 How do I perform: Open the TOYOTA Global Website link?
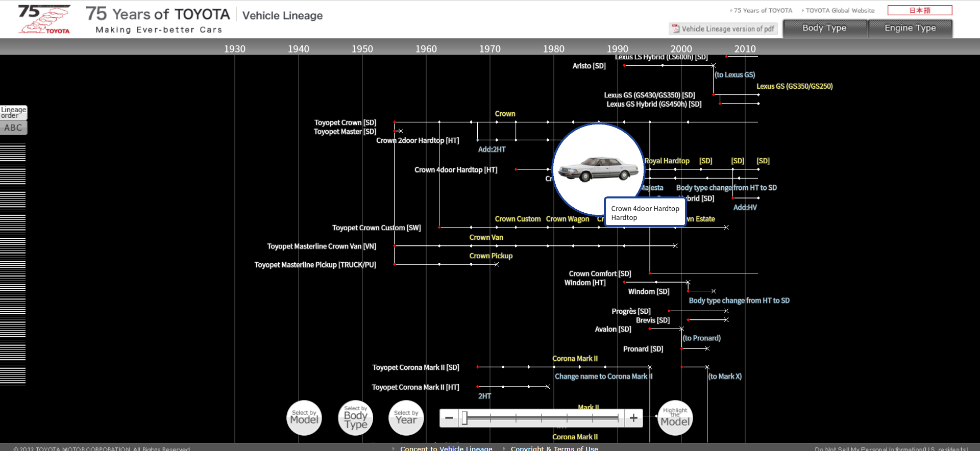[840, 10]
